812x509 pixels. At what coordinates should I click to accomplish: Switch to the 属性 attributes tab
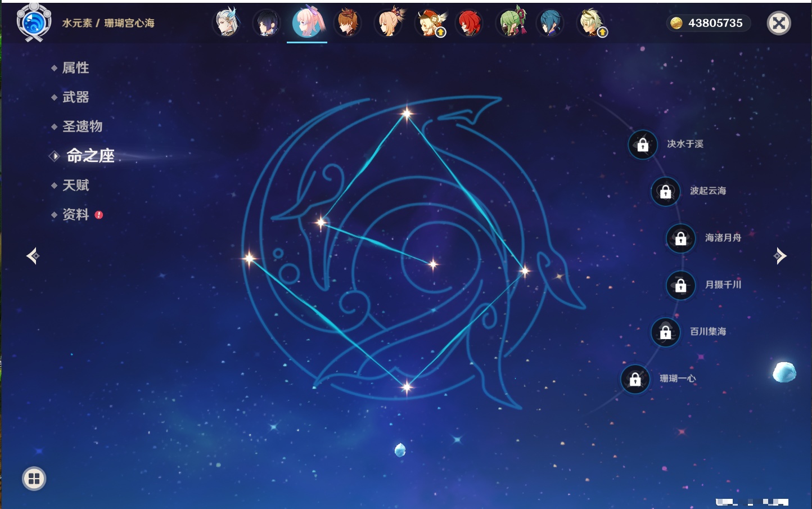click(x=75, y=68)
